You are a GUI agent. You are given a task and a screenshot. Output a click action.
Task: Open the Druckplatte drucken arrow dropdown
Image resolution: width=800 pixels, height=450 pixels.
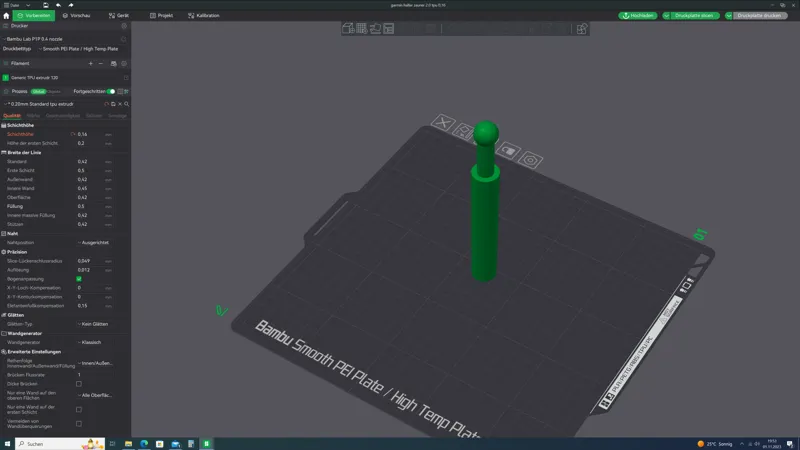729,16
